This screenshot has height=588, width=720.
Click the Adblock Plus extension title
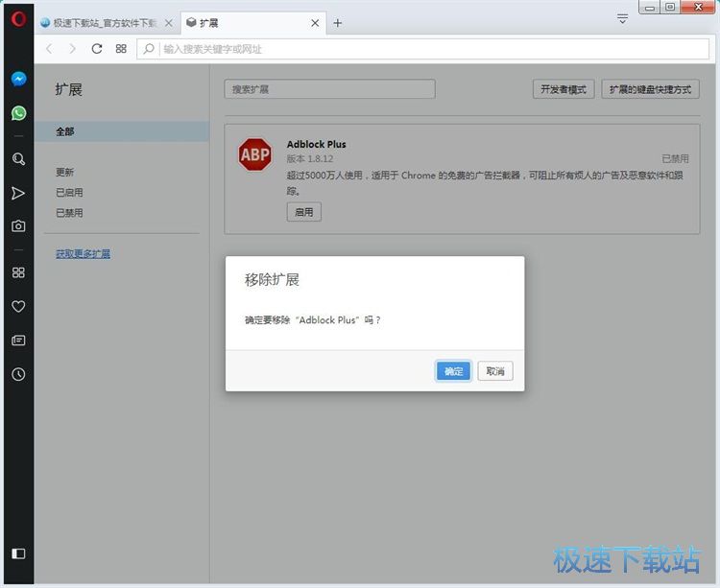[x=317, y=144]
